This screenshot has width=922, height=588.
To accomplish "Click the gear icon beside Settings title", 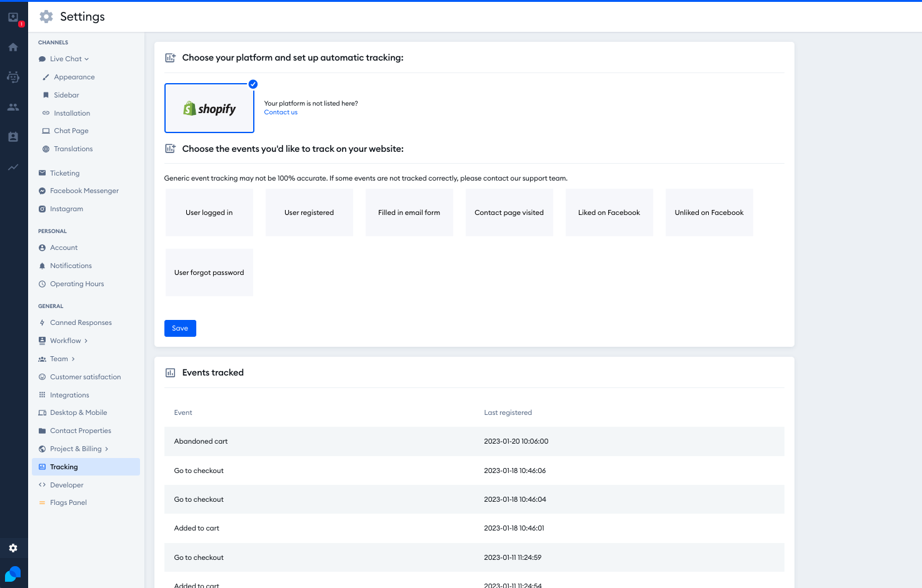I will tap(46, 17).
